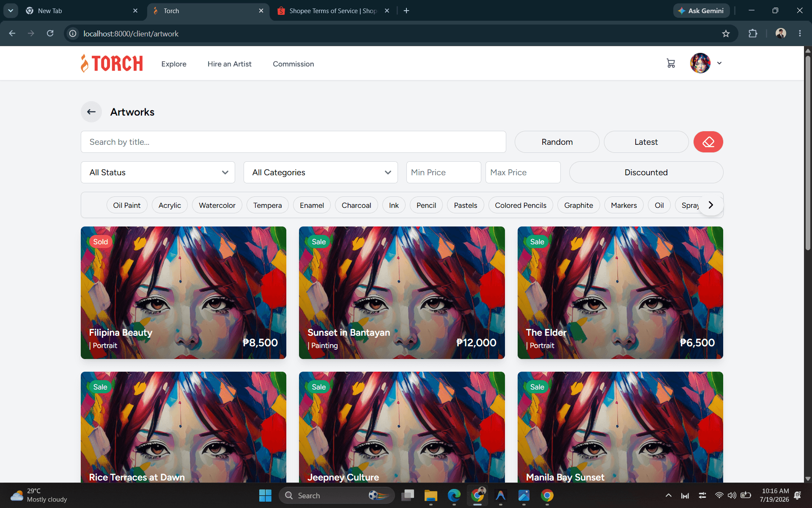Click the Search by title field
812x508 pixels.
pos(293,142)
